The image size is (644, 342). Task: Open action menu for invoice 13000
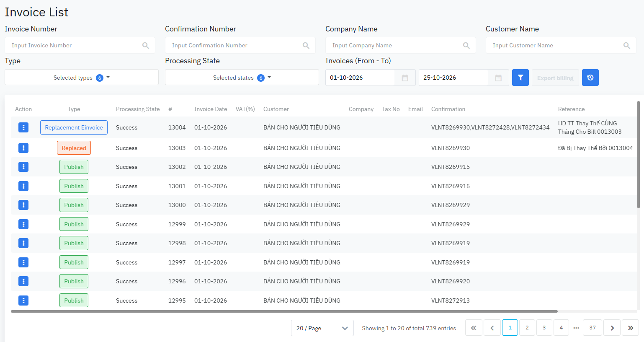coord(23,205)
